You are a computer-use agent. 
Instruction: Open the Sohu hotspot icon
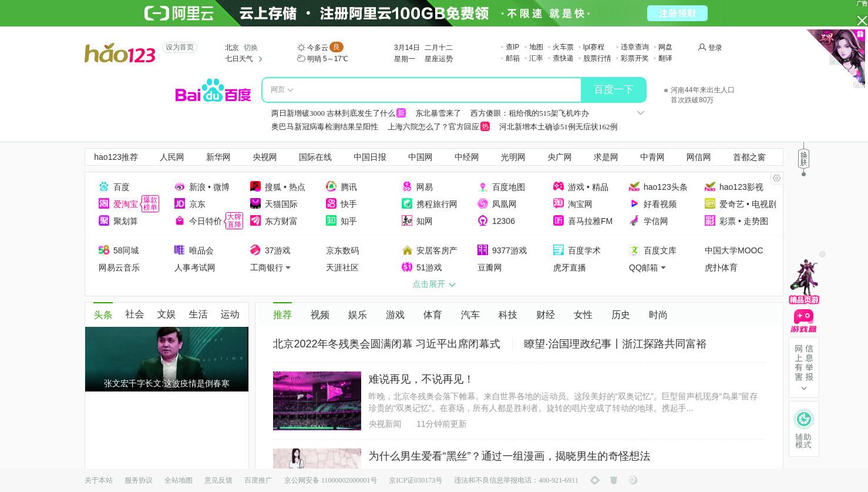coord(255,187)
